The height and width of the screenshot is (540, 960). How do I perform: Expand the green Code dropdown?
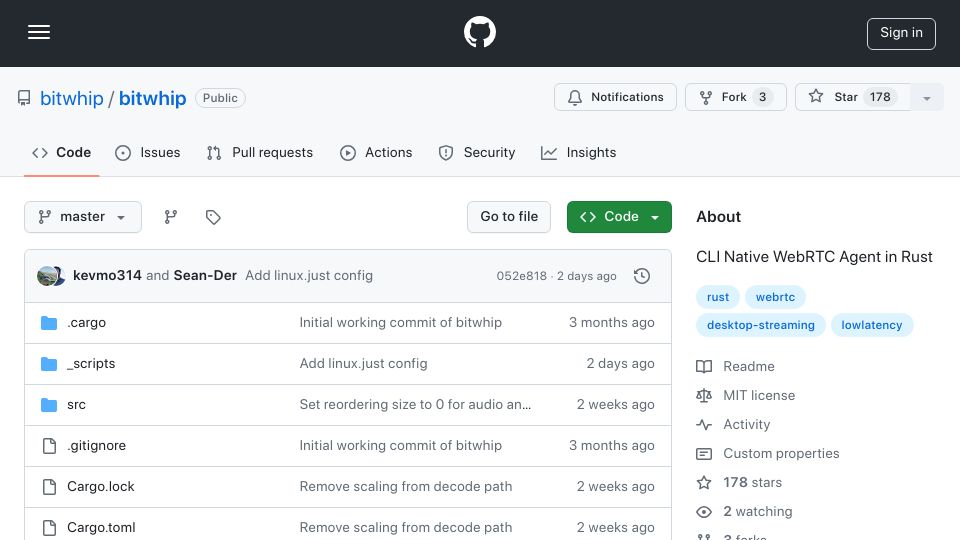[619, 217]
